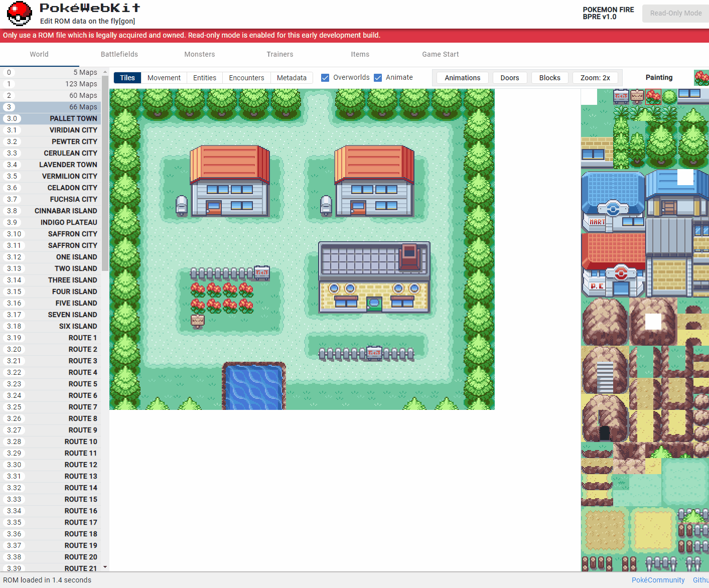Select ROUTE 20 map
This screenshot has width=709, height=588.
coord(51,557)
